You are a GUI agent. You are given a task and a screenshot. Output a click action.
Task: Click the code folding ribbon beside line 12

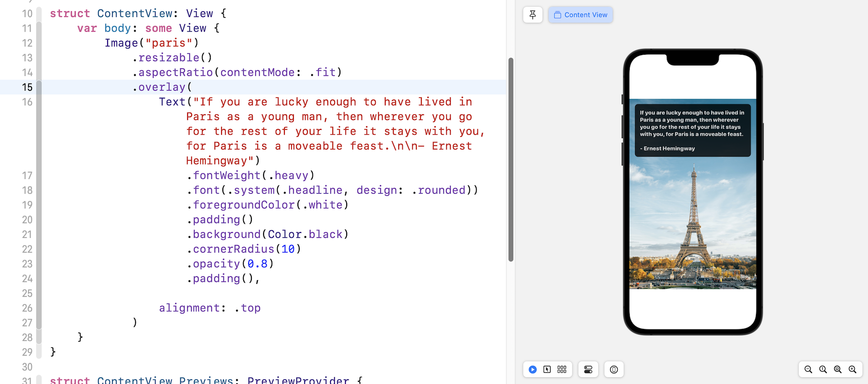39,43
